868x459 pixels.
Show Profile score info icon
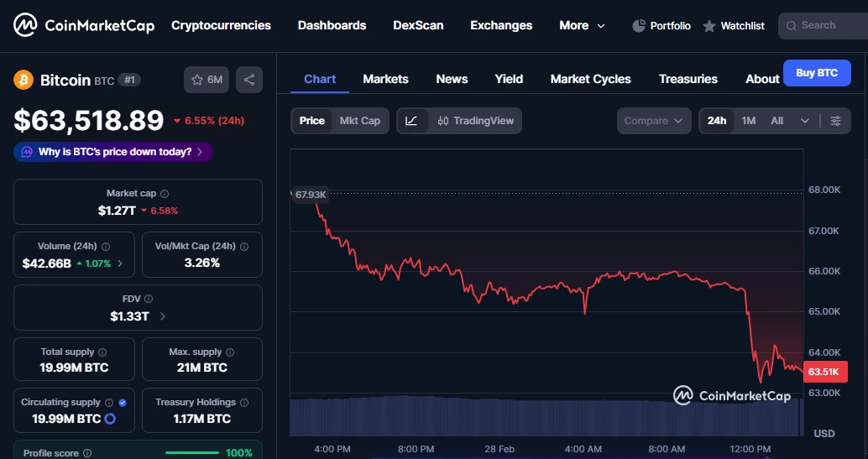point(87,453)
